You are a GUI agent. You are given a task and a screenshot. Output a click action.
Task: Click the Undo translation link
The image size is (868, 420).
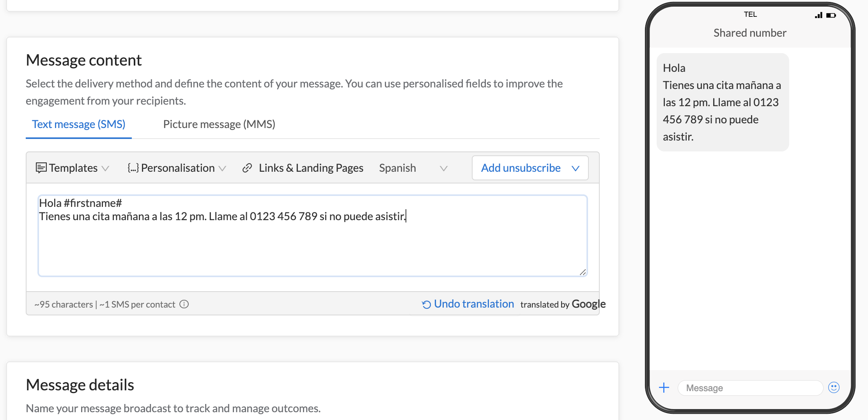point(474,304)
